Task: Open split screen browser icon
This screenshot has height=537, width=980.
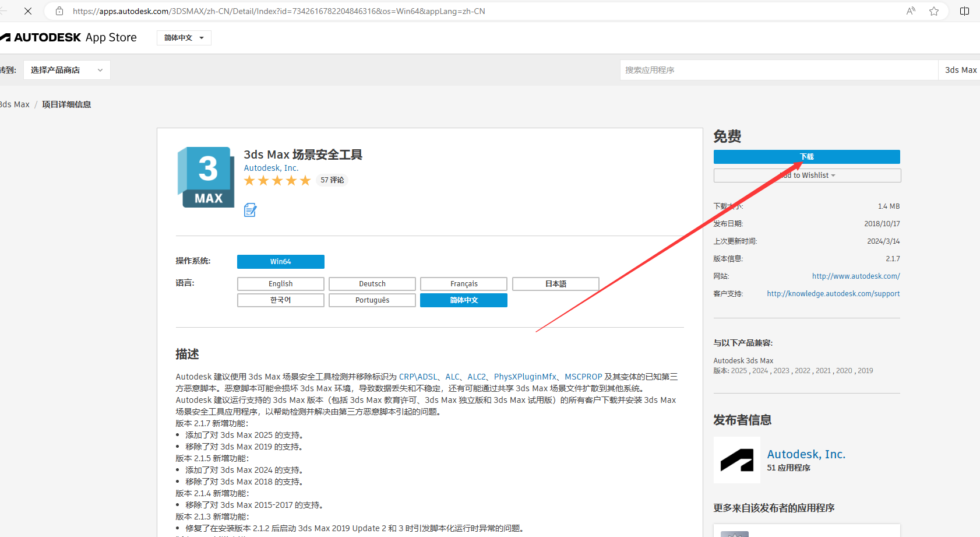Action: pyautogui.click(x=964, y=11)
